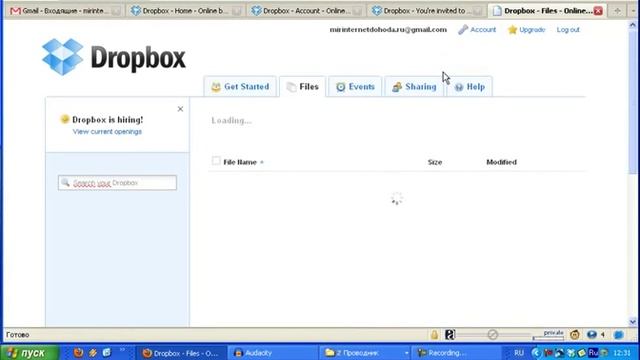This screenshot has height=360, width=640.
Task: Open Recording window from the taskbar
Action: click(x=456, y=353)
